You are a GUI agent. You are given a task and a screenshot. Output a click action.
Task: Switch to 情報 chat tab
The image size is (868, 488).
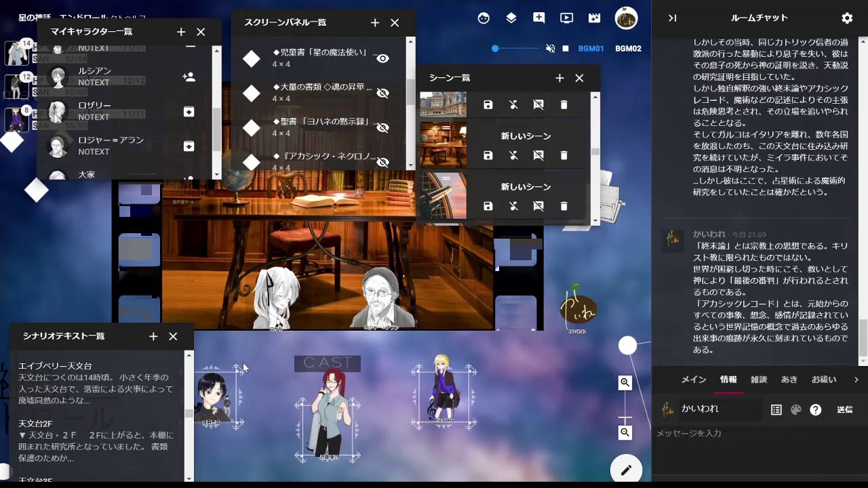click(x=728, y=380)
